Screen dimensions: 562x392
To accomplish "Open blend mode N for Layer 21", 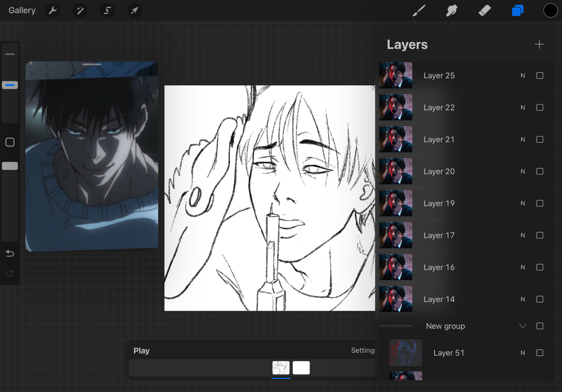I will pyautogui.click(x=523, y=139).
